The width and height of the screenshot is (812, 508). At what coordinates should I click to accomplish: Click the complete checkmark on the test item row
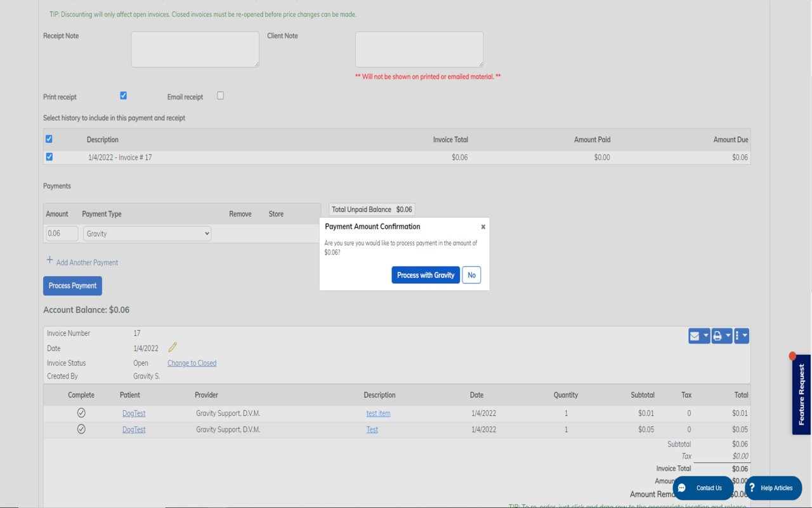[x=81, y=412]
